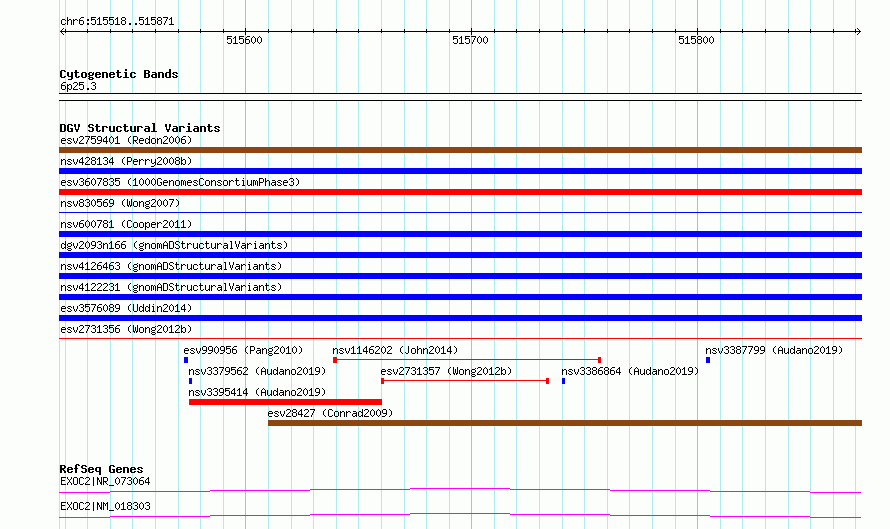Open the nsv3379562 (Audano2019) label
Screen dimensions: 890x529
coord(257,371)
